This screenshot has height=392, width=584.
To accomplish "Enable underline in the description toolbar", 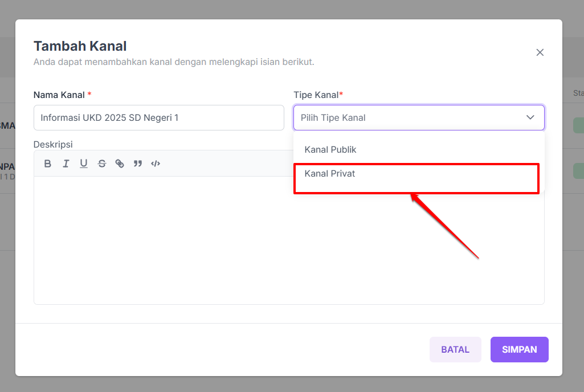I will point(84,164).
